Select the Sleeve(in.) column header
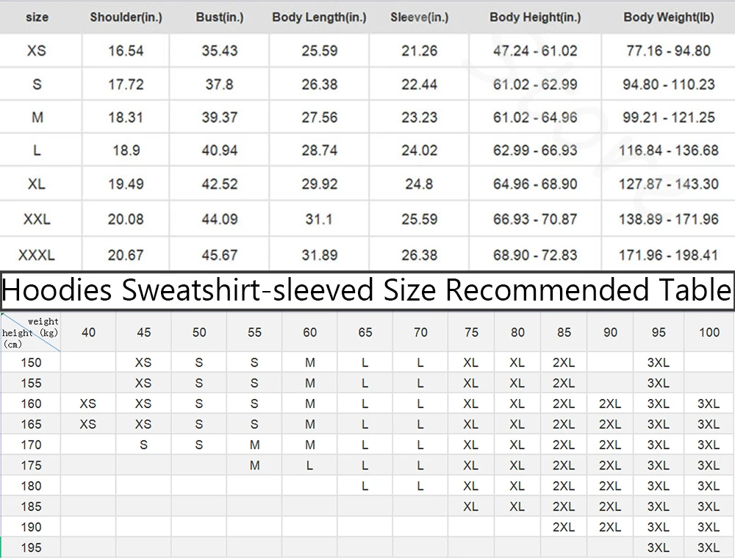 [x=419, y=17]
